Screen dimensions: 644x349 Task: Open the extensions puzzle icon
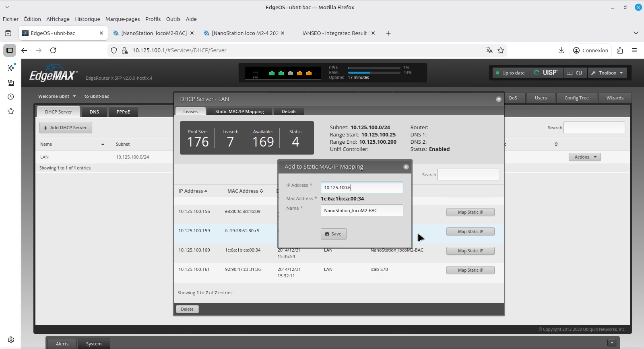coord(620,50)
